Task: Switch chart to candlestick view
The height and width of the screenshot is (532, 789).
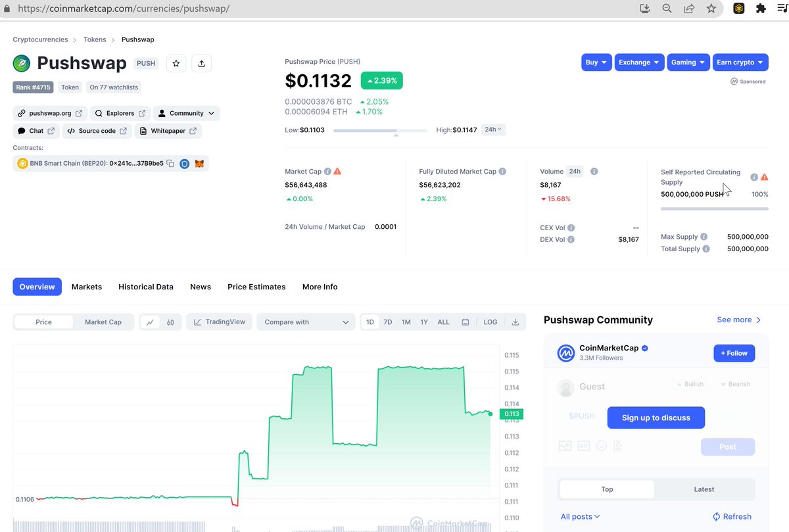Action: pos(170,322)
